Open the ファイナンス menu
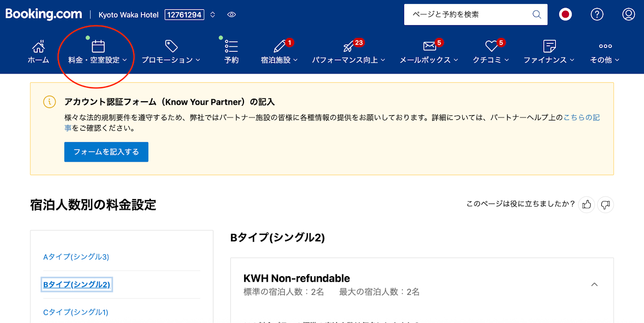The width and height of the screenshot is (644, 323). tap(548, 52)
